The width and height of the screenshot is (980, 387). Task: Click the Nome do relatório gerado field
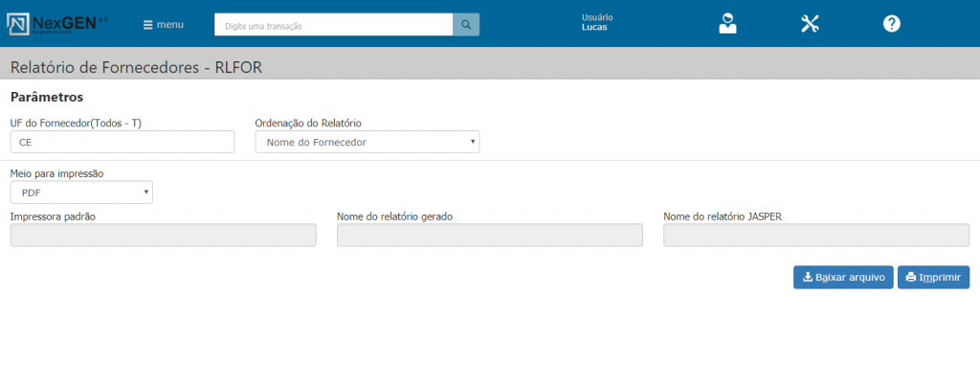(x=490, y=236)
